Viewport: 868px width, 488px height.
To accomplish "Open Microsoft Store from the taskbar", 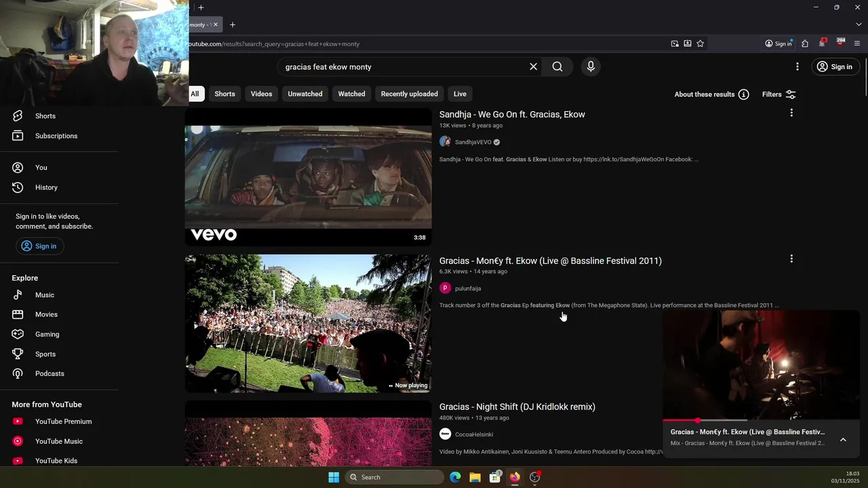I will (495, 477).
